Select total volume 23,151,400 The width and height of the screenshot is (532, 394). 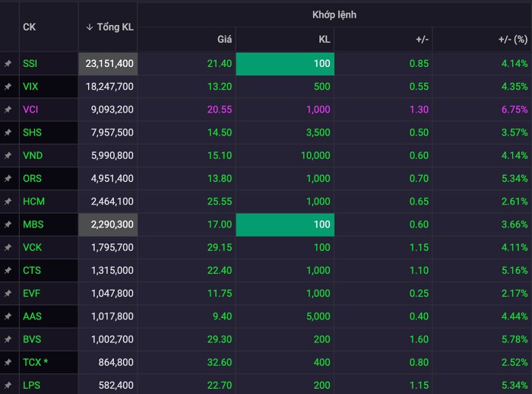tap(109, 64)
